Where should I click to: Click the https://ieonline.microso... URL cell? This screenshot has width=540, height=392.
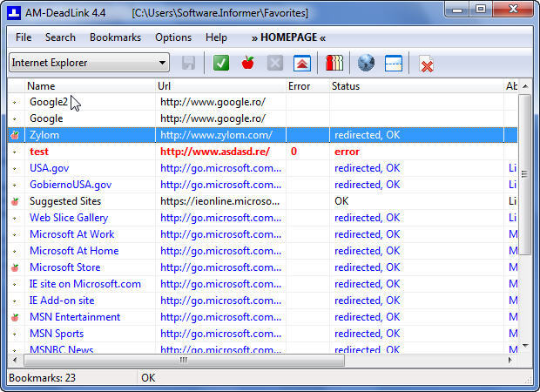tap(219, 201)
